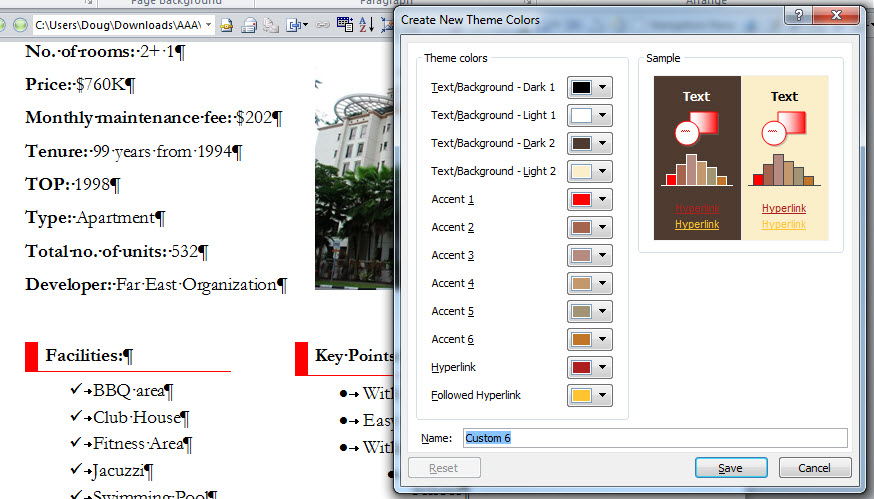Click the 'TOP: 1998' line
Screen dimensions: 874x499
[72, 184]
